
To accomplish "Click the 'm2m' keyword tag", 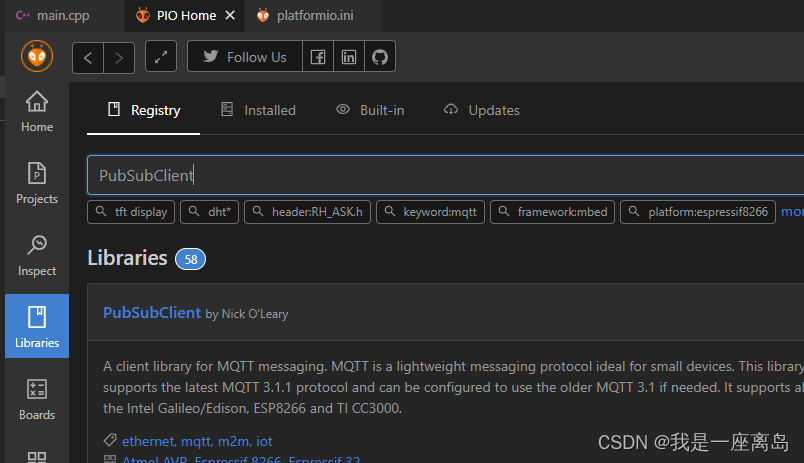I will tap(234, 441).
